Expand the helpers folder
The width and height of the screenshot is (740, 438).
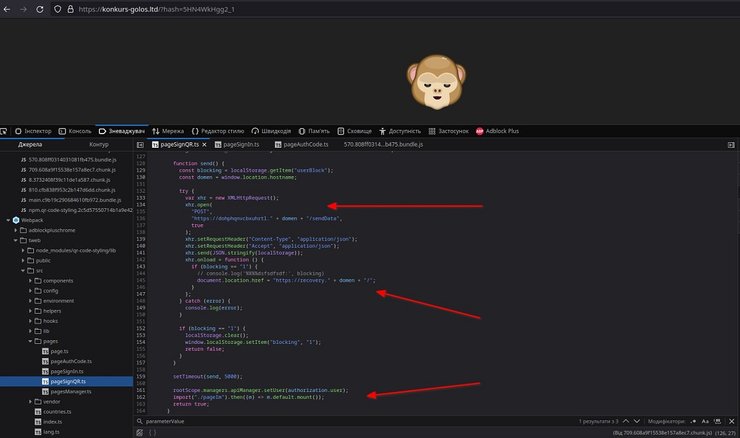[x=31, y=311]
